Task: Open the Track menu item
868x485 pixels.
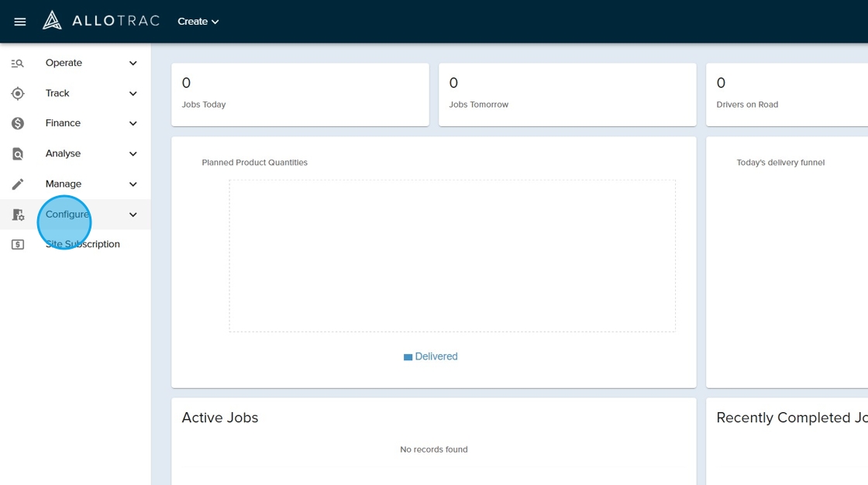Action: [57, 94]
